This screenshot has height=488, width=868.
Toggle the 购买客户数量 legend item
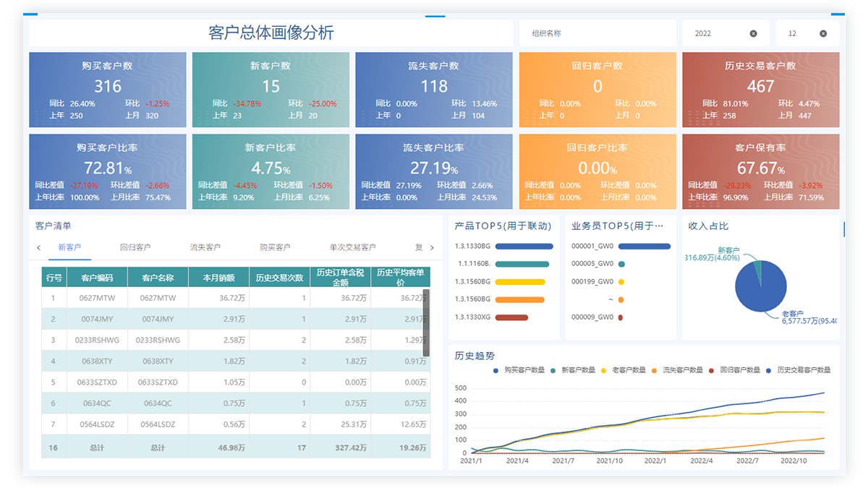(x=519, y=369)
